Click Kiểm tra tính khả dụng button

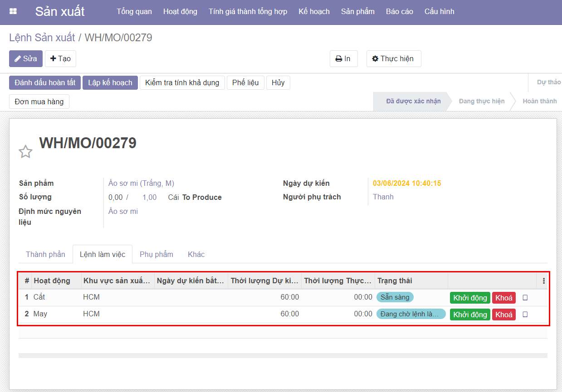point(182,82)
